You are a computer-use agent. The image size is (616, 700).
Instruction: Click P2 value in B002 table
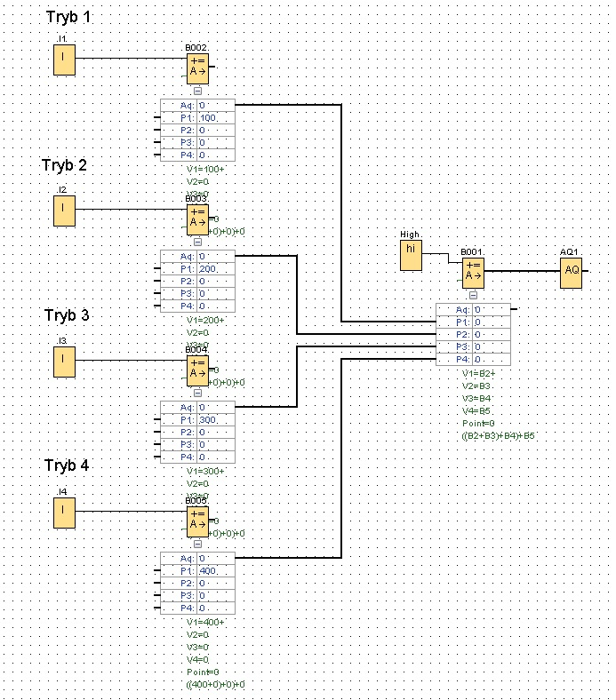point(216,131)
